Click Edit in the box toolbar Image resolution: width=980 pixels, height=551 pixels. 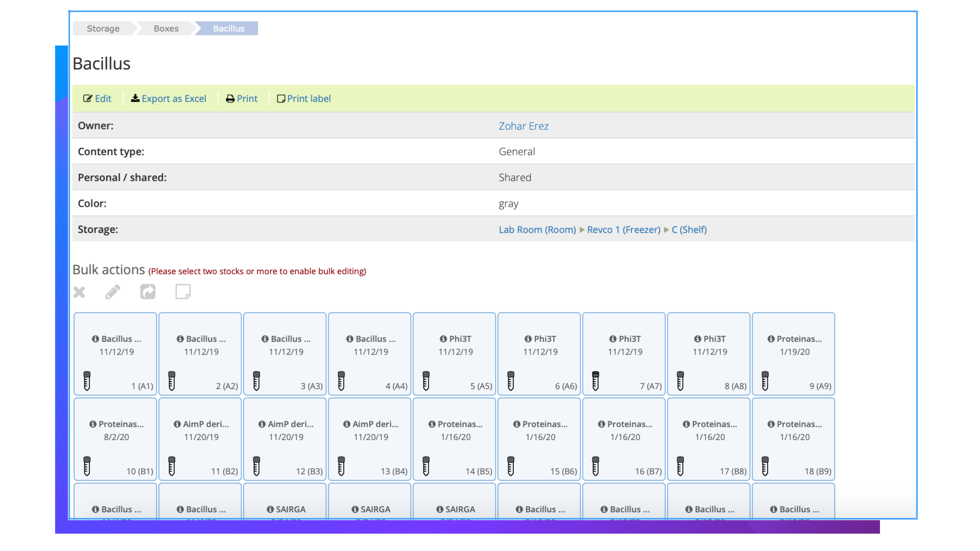tap(97, 98)
